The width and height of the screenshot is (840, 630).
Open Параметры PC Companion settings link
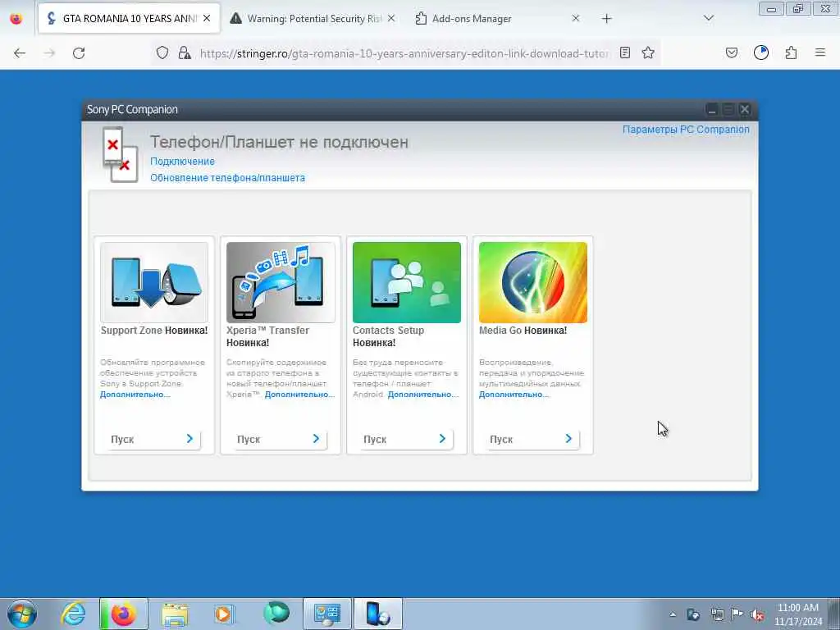coord(686,129)
